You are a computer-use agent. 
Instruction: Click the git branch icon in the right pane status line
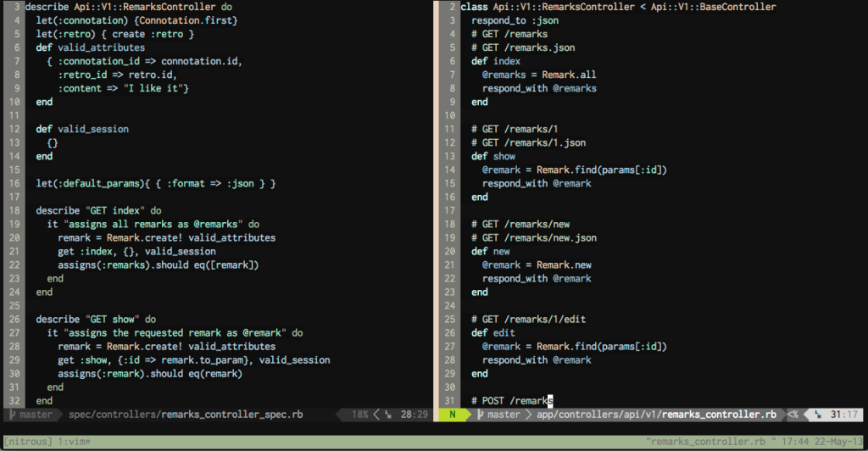pyautogui.click(x=480, y=415)
